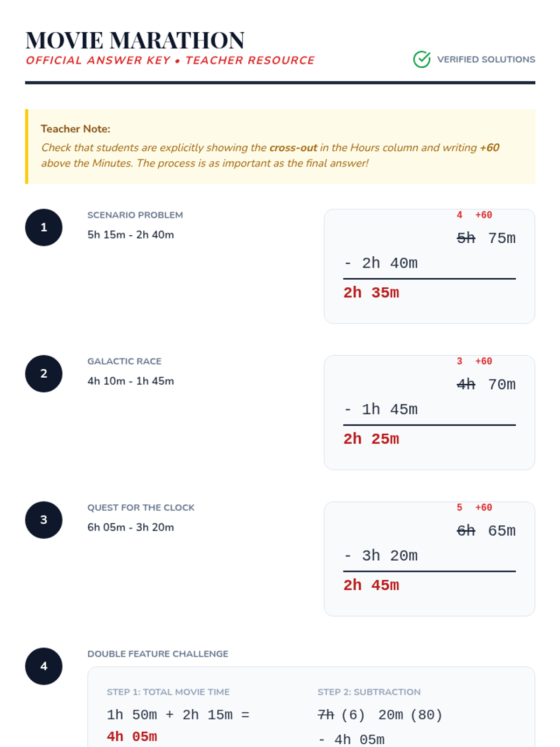This screenshot has width=560, height=747.
Task: Click the 2h 35m answer
Action: (371, 293)
